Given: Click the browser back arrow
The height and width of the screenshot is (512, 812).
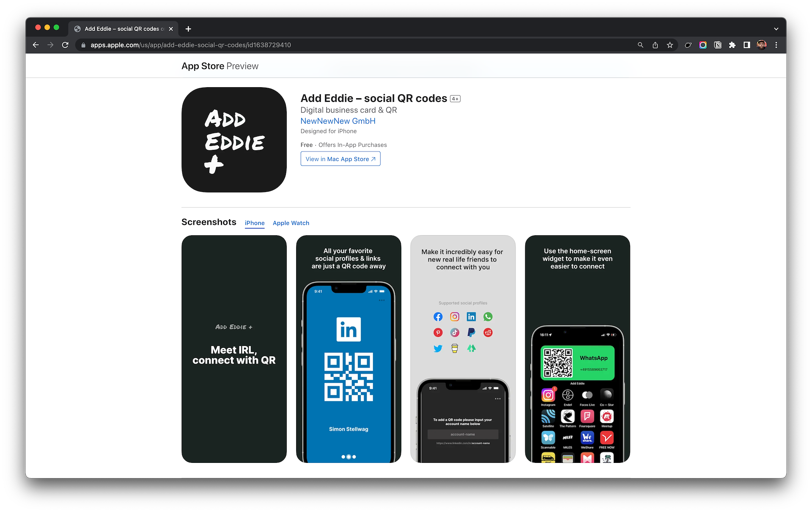Looking at the screenshot, I should [x=36, y=45].
